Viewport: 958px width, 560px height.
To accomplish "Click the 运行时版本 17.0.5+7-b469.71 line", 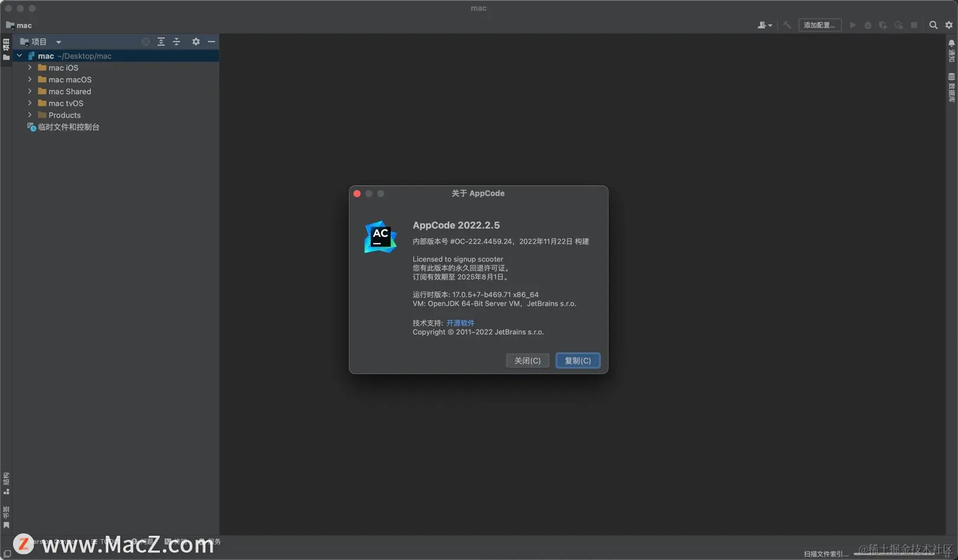I will click(x=475, y=295).
